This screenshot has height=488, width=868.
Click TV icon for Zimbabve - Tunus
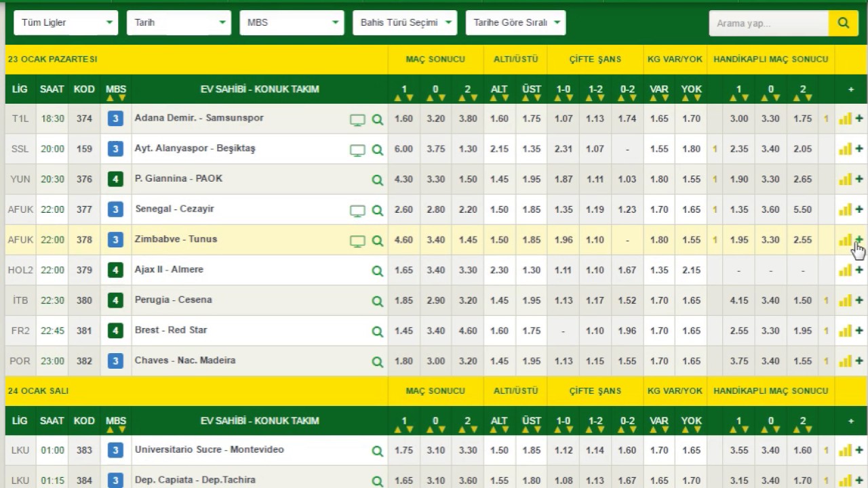coord(357,241)
